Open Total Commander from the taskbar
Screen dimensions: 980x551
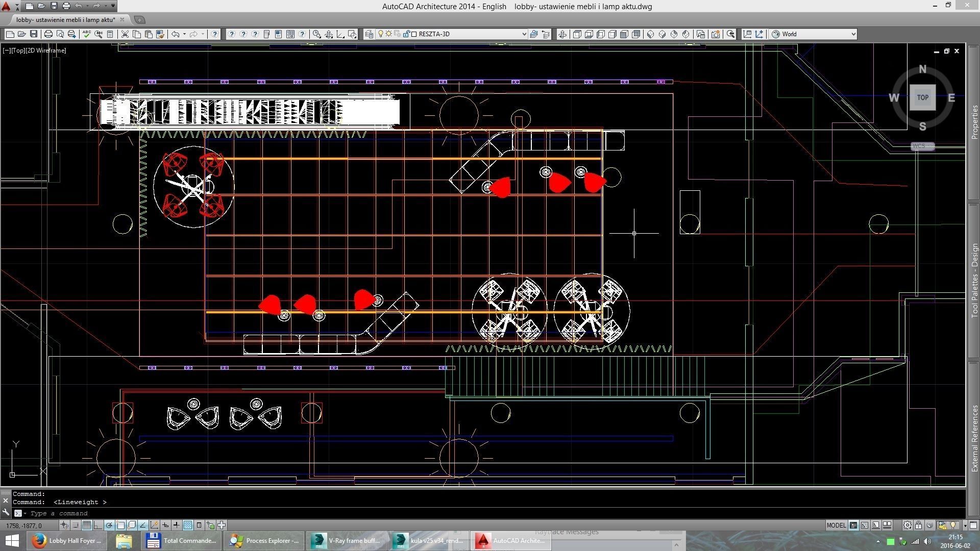point(182,540)
